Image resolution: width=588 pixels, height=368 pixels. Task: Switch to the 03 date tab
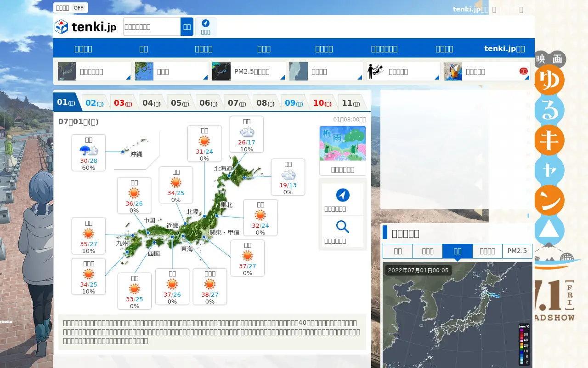[123, 103]
